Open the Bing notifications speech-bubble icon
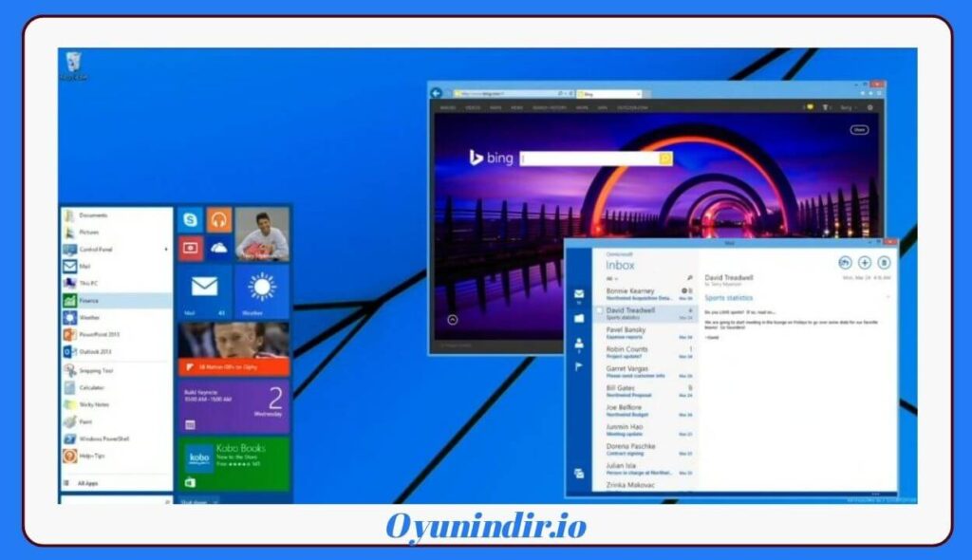 point(810,108)
